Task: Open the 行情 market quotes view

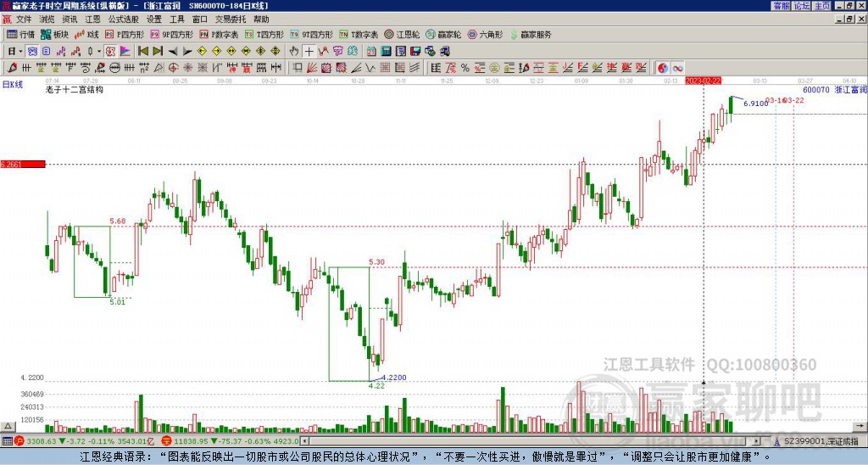Action: [21, 34]
